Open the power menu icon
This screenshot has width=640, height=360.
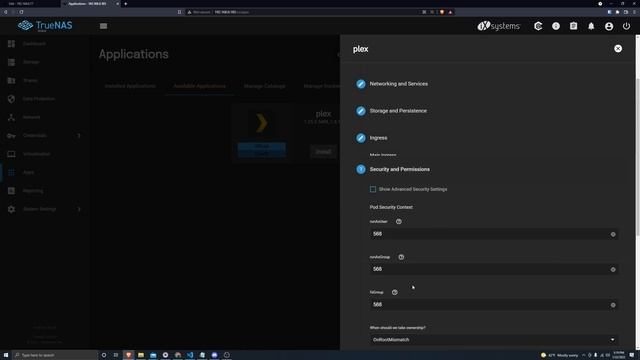tap(627, 26)
